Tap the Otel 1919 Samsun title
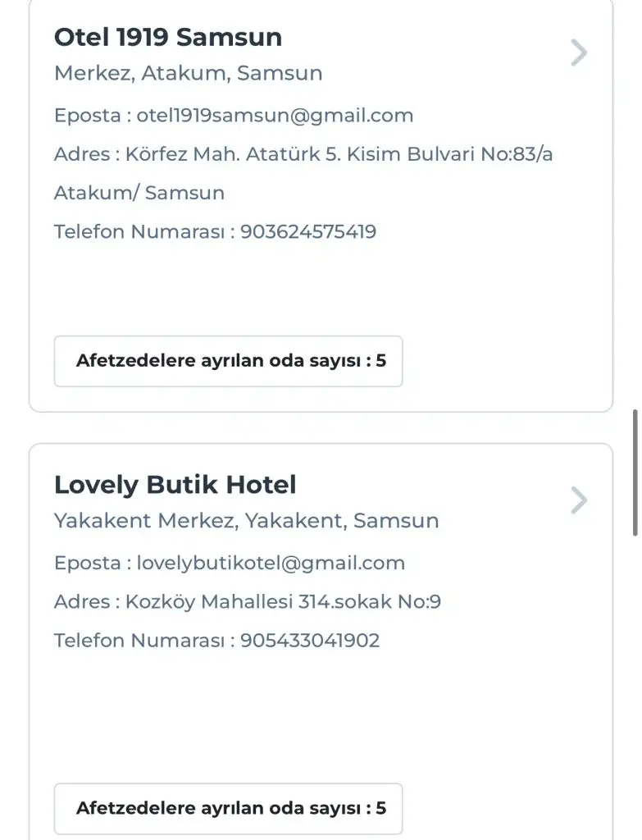Screen dimensions: 642x840 click(x=167, y=37)
